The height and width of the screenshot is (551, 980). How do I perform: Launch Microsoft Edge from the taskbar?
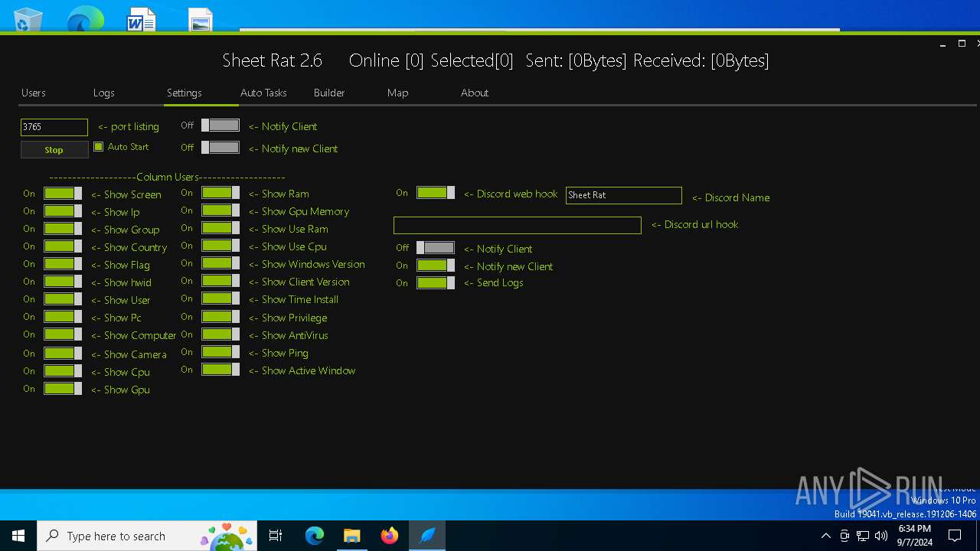coord(315,536)
